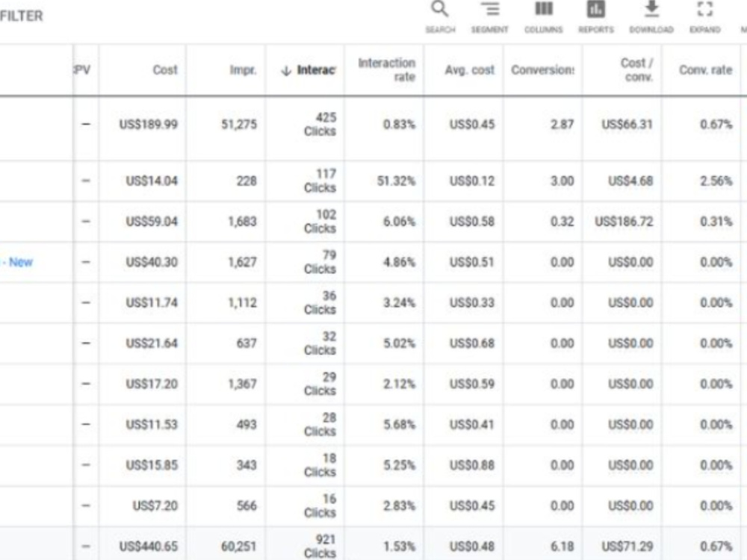Select total impressions 60,251
Viewport: 747px width, 560px height.
coord(239,547)
